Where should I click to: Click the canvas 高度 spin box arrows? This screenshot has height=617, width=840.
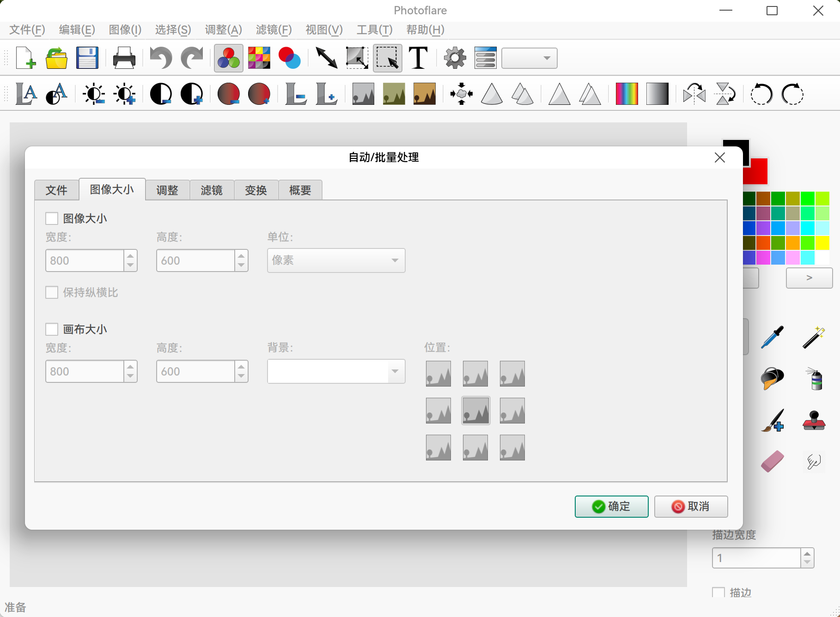(242, 371)
